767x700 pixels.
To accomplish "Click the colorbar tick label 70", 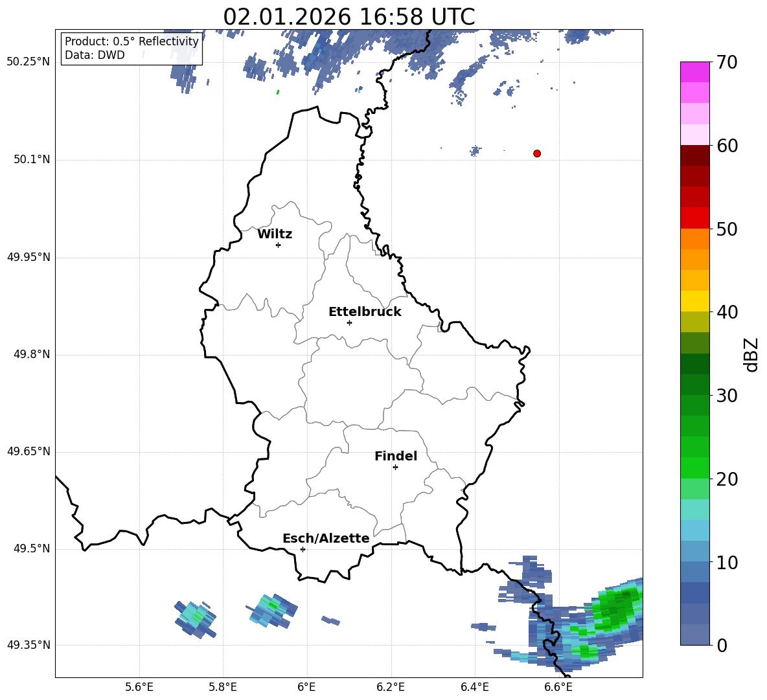I will 727,63.
